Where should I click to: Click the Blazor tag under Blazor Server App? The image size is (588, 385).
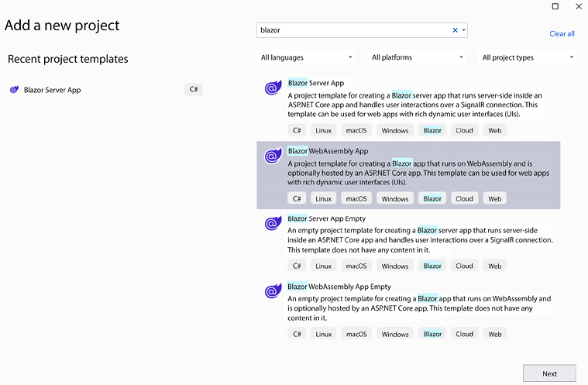[x=432, y=130]
